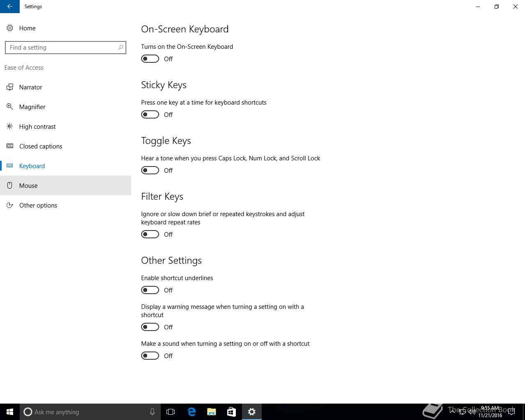Turn on the Filter Keys toggle
525x420 pixels.
point(150,234)
